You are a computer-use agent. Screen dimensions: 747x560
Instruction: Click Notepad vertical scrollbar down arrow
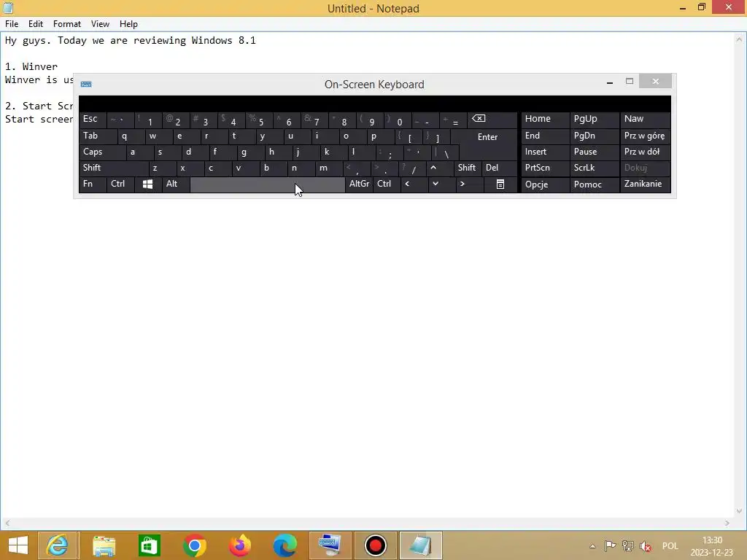(x=740, y=511)
